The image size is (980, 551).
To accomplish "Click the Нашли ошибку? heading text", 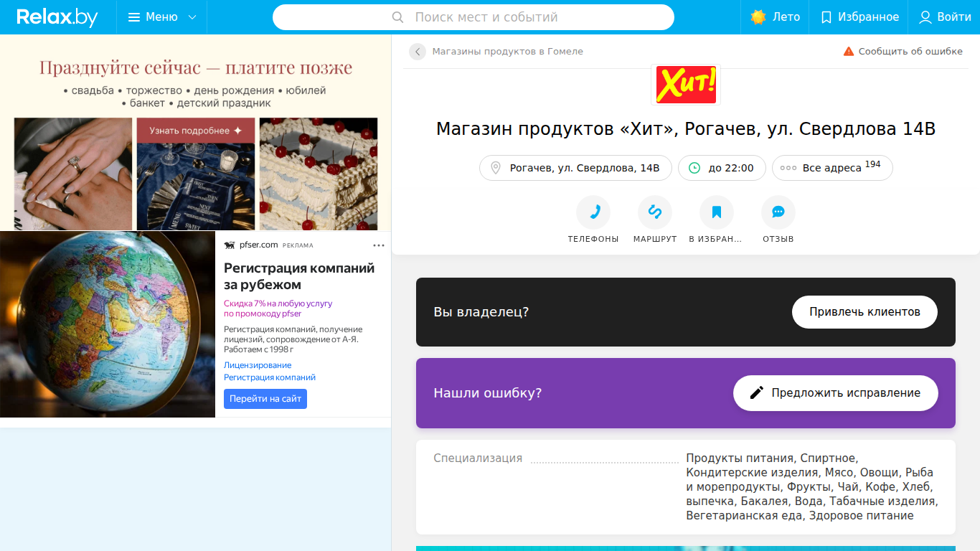I will pyautogui.click(x=488, y=393).
